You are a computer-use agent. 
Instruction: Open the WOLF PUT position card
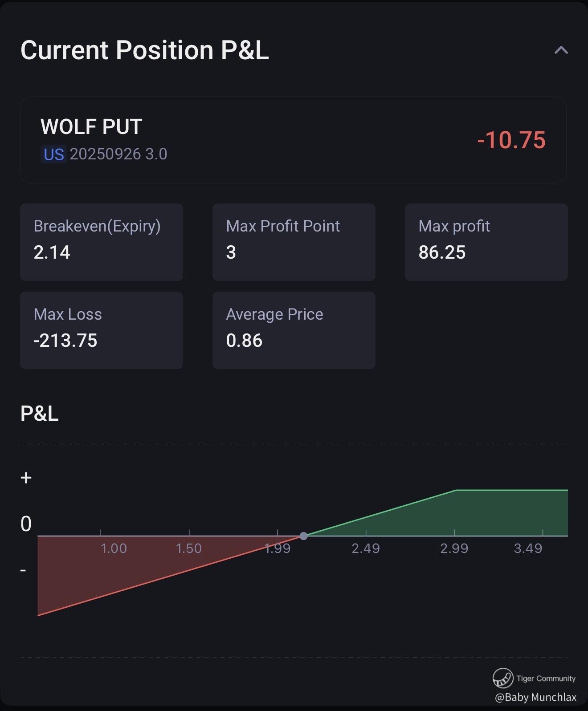pyautogui.click(x=293, y=140)
